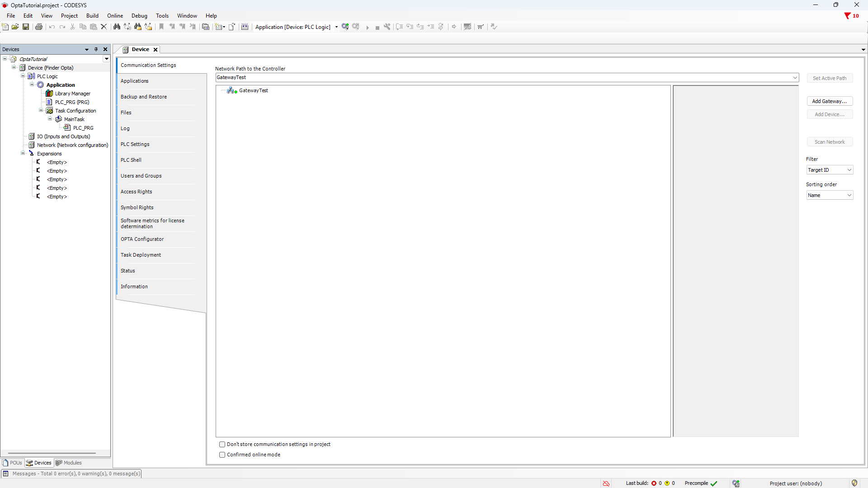Click the Save project toolbar icon
868x488 pixels.
(26, 27)
